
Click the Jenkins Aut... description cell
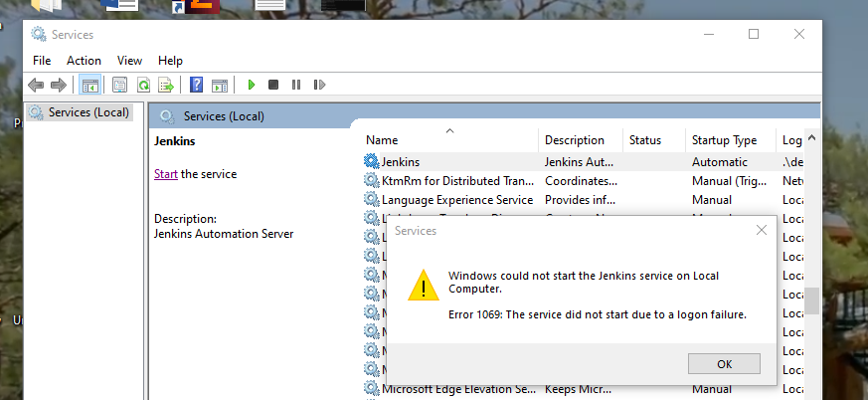579,162
